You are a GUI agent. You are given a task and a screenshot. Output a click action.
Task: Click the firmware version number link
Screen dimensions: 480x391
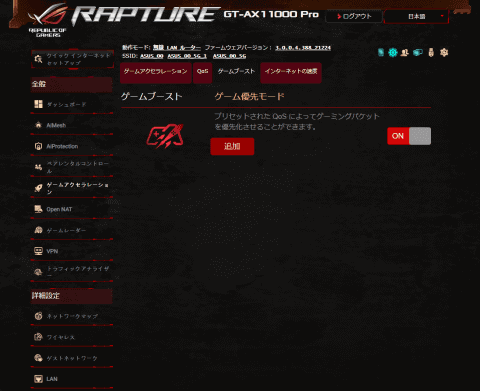(x=303, y=48)
